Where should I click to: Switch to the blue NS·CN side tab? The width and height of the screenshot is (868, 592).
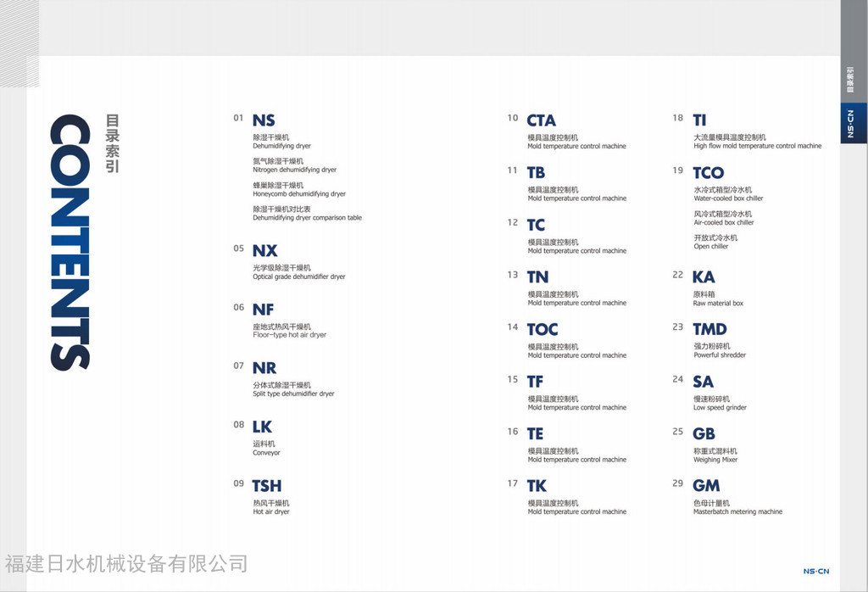click(853, 124)
